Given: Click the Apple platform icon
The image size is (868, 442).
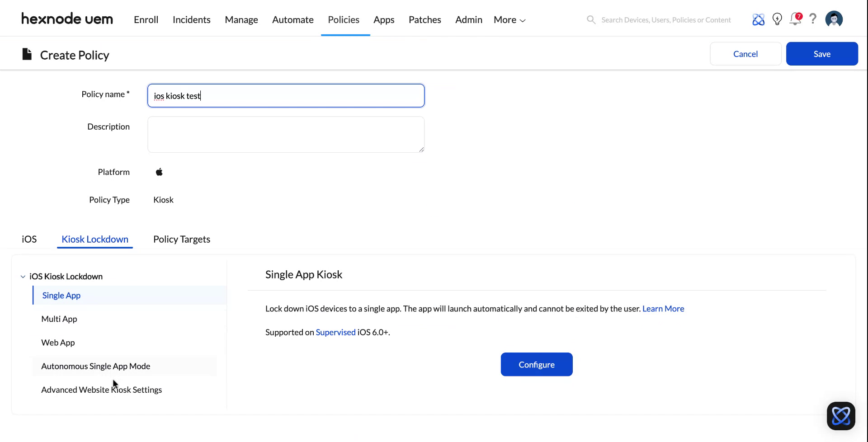Looking at the screenshot, I should (x=159, y=172).
